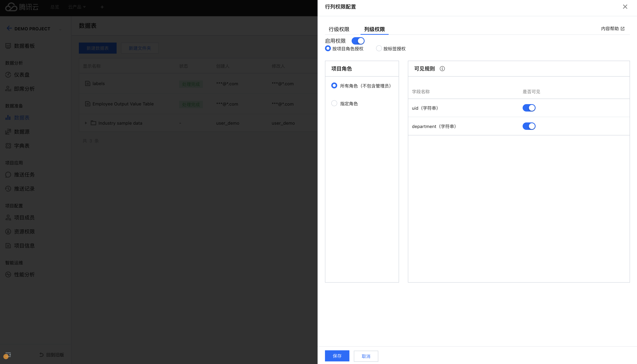Expand the Industry sample data folder
This screenshot has width=637, height=364.
coord(86,123)
